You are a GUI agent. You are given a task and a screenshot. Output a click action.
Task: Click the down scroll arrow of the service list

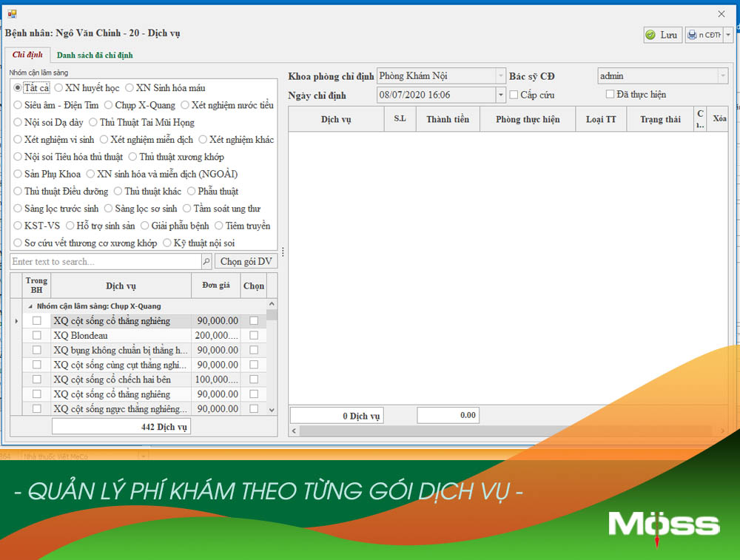[271, 408]
